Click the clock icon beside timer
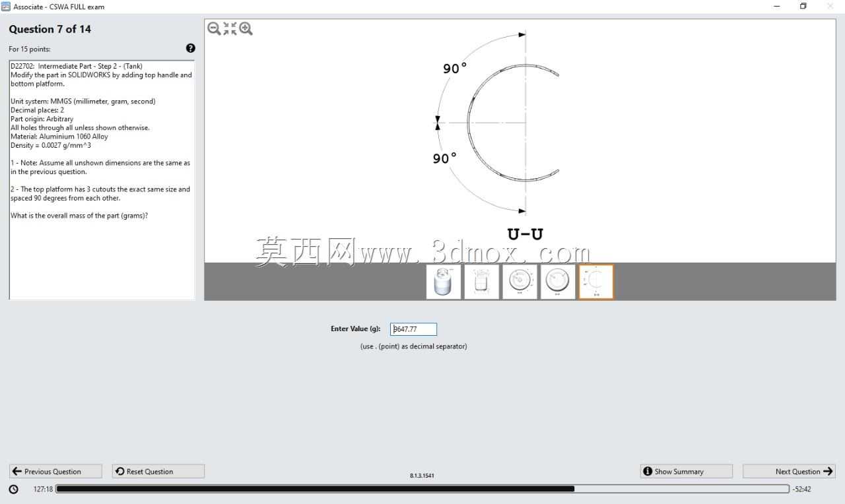 14,489
